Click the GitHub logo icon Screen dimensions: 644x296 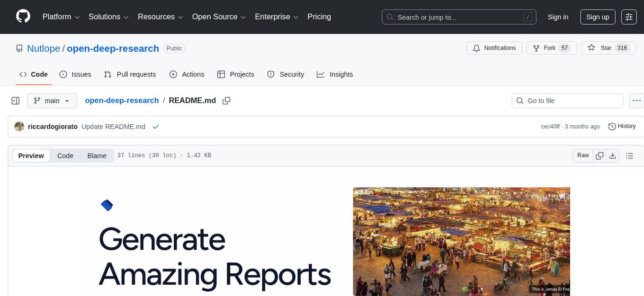(x=23, y=17)
